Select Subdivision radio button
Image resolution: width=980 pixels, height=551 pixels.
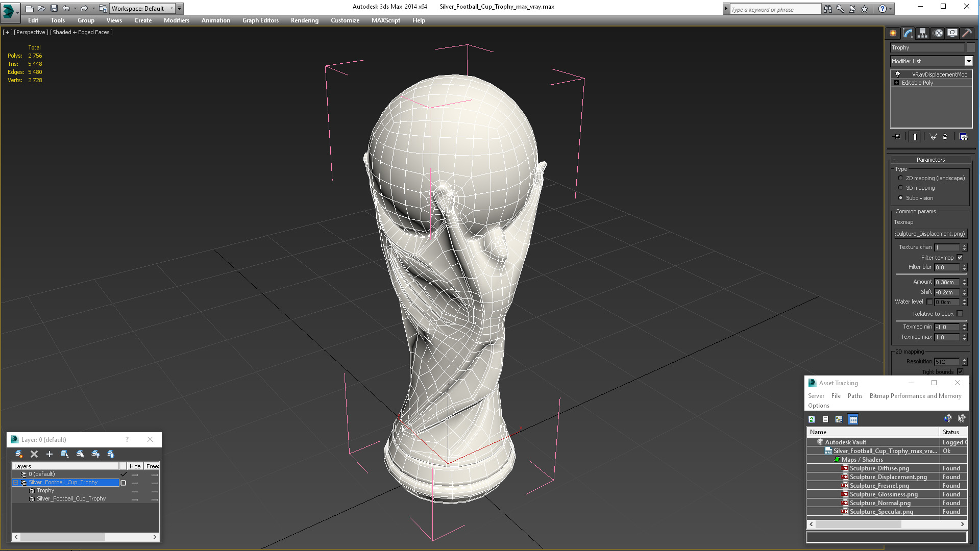pos(900,198)
